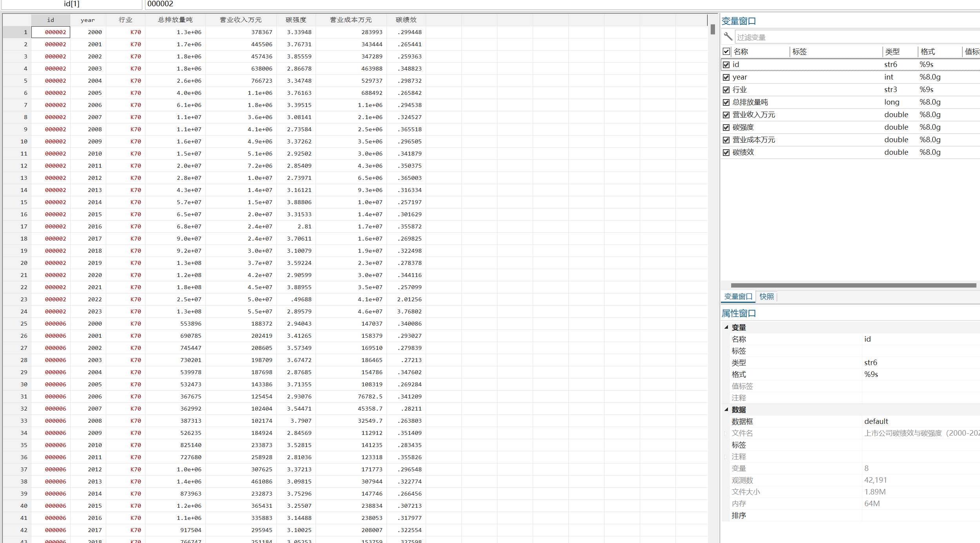Image resolution: width=980 pixels, height=543 pixels.
Task: Click the 碳绩效 column header
Action: tap(406, 20)
